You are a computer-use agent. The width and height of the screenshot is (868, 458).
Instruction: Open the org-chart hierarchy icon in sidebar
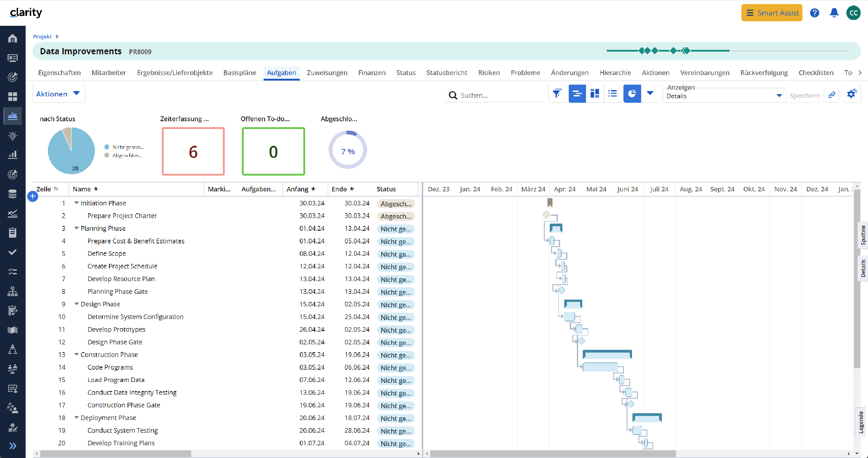(13, 291)
